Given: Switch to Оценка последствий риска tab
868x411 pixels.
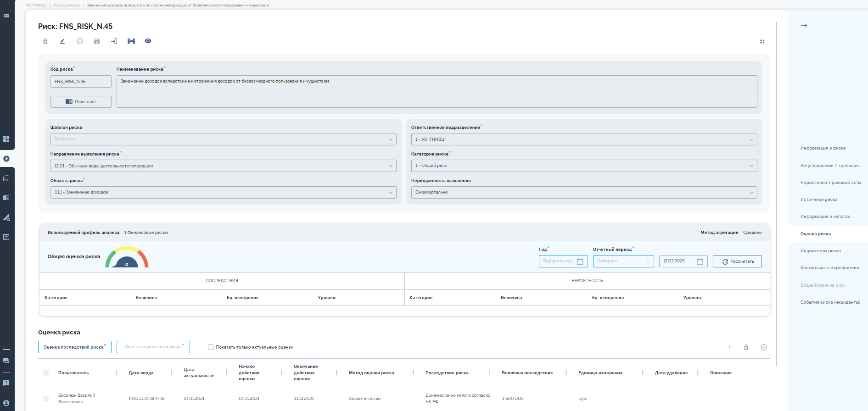Looking at the screenshot, I should [x=75, y=347].
